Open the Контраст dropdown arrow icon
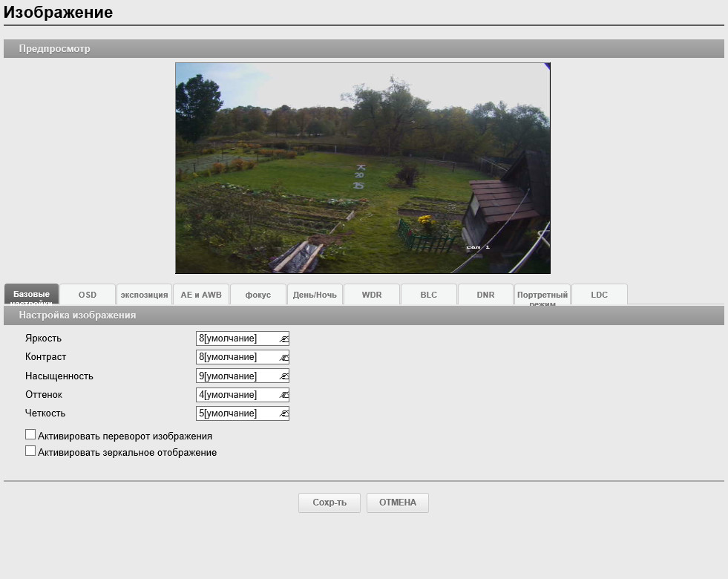The image size is (728, 579). [284, 357]
